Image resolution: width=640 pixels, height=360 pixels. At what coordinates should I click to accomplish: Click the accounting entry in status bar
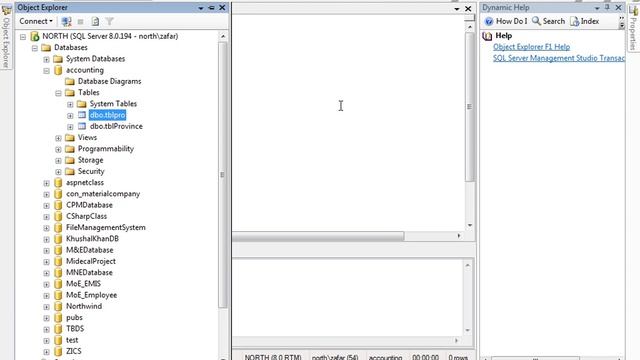[x=385, y=357]
